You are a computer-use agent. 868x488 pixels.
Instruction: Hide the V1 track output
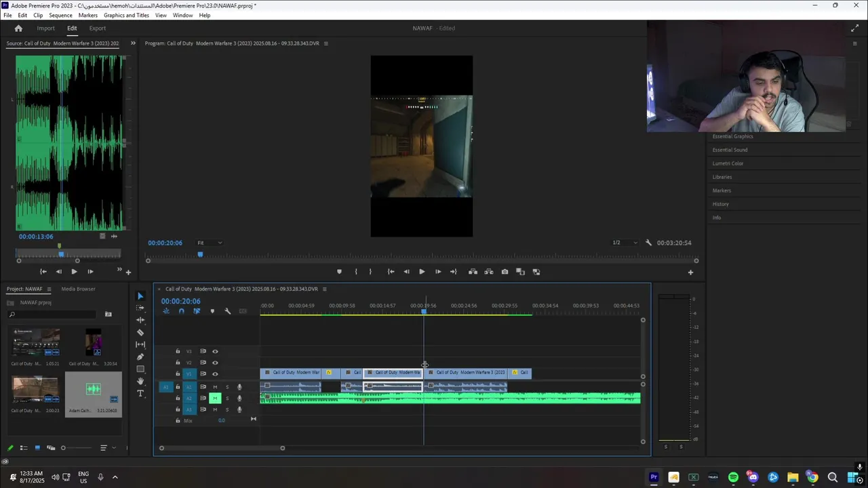215,374
